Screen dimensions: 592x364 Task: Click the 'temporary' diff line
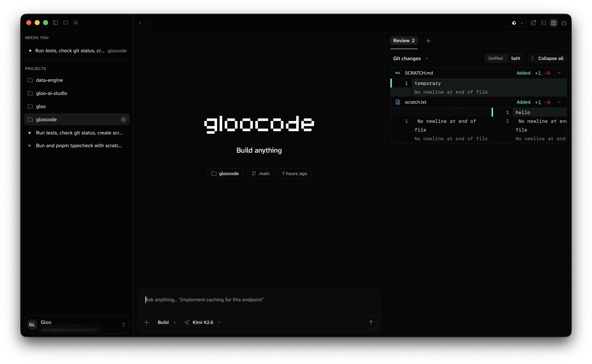478,83
